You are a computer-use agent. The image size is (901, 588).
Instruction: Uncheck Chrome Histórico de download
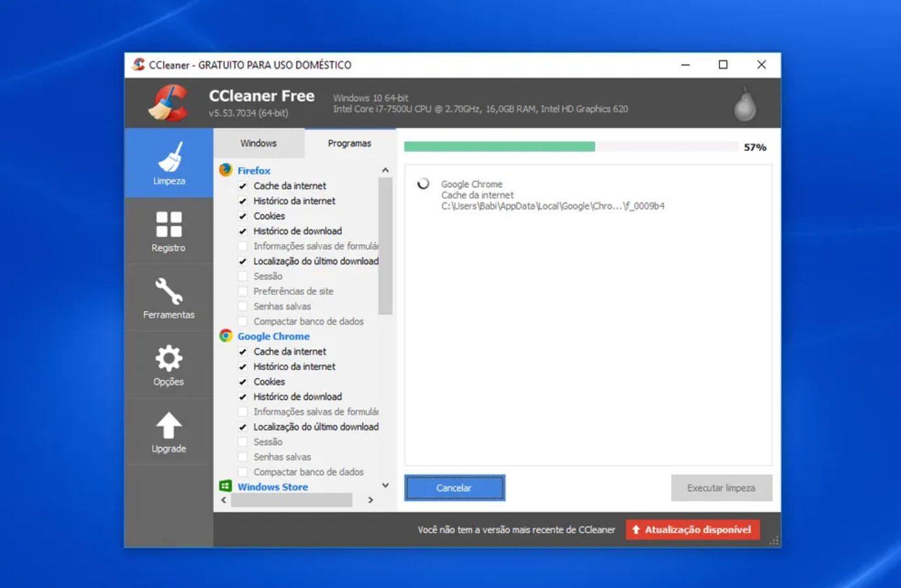point(243,397)
